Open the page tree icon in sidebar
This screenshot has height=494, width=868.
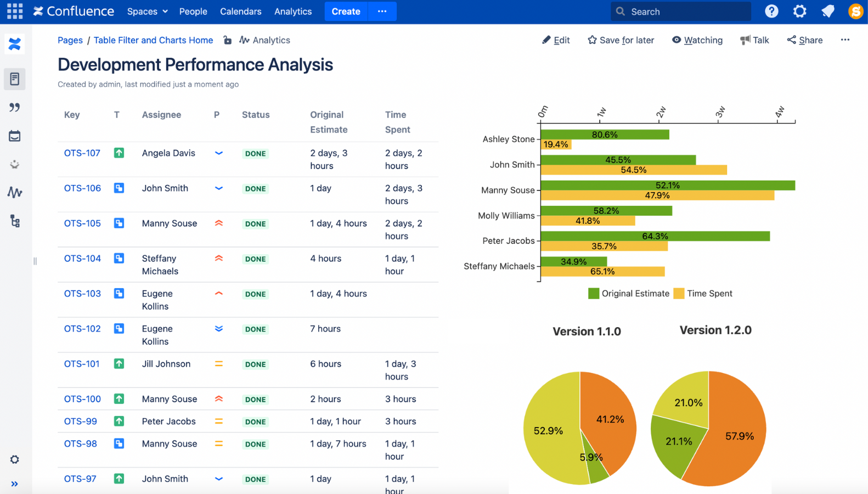tap(15, 221)
